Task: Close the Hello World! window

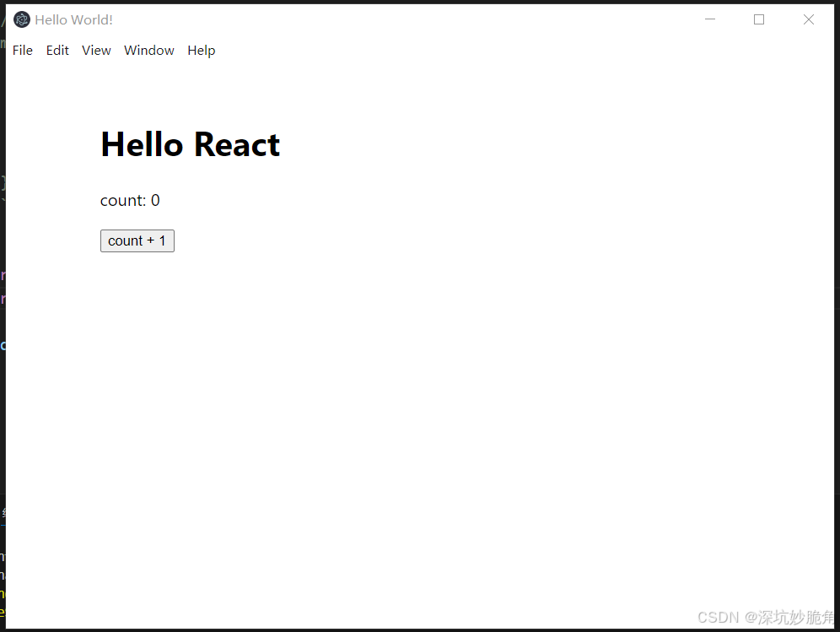Action: point(809,20)
